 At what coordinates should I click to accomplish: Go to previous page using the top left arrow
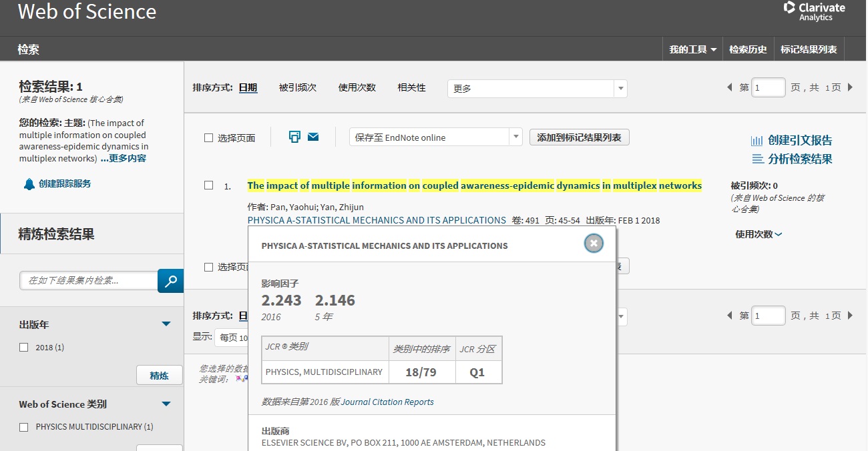click(x=730, y=87)
